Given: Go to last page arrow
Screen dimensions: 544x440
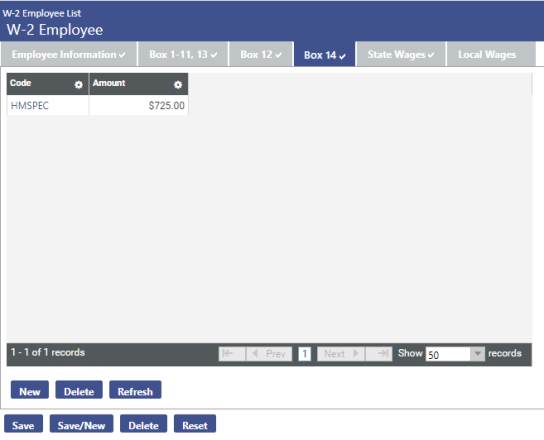Looking at the screenshot, I should (x=379, y=354).
